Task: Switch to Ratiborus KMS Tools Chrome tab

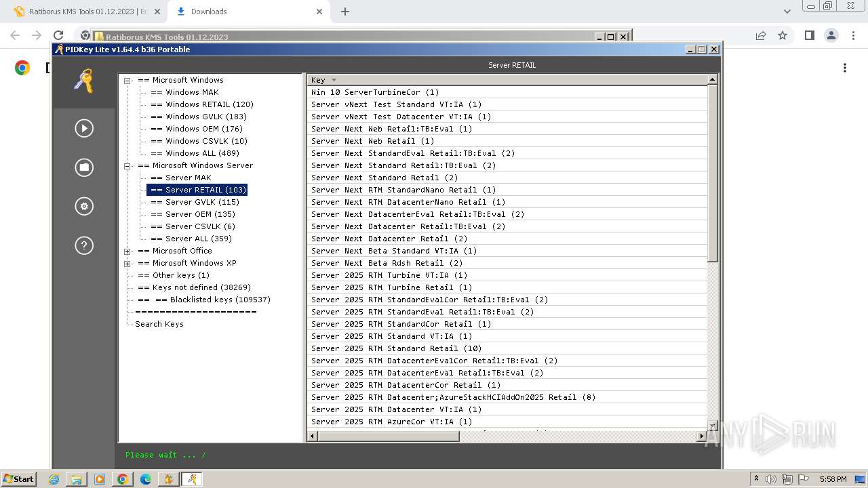Action: pos(85,12)
